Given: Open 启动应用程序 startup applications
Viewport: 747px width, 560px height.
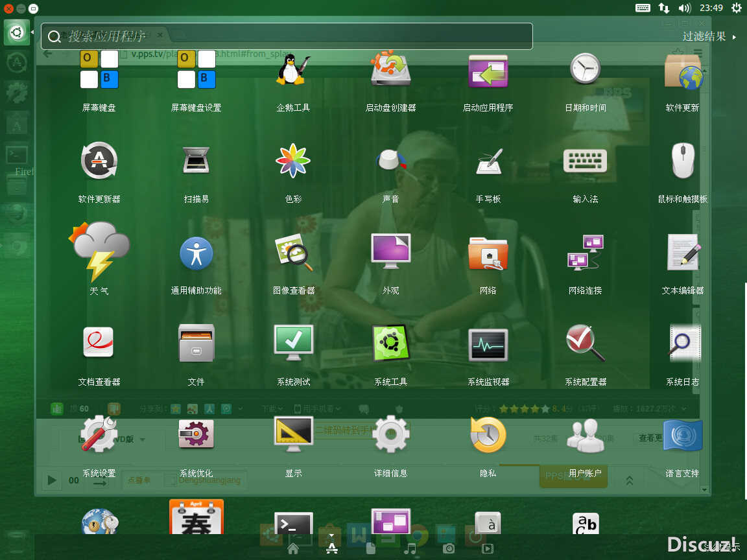Looking at the screenshot, I should click(488, 71).
